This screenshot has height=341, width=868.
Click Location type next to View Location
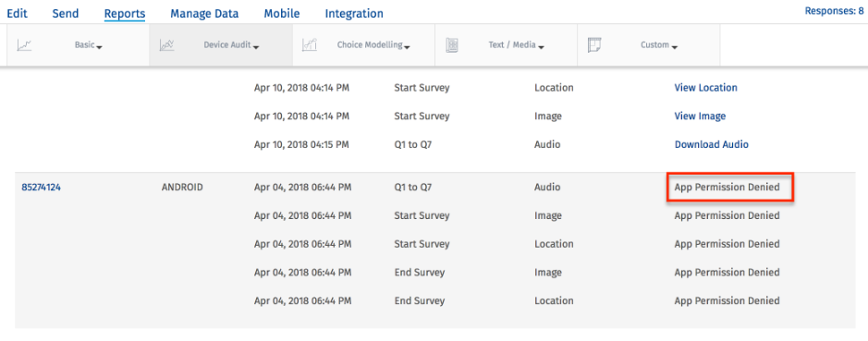pyautogui.click(x=554, y=88)
